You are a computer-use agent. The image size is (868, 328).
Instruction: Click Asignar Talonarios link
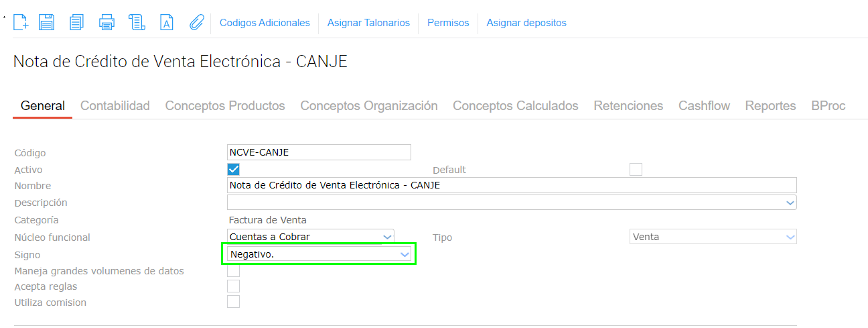click(x=368, y=23)
